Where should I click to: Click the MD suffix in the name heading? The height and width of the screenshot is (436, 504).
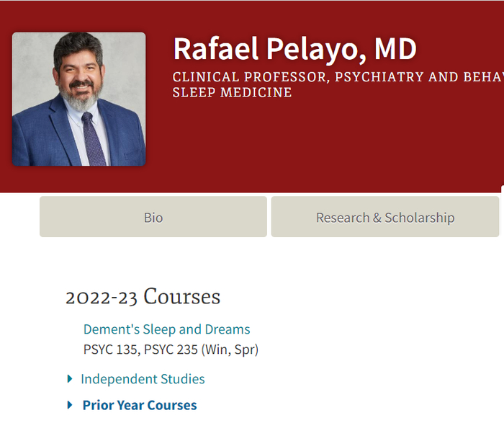pos(395,49)
